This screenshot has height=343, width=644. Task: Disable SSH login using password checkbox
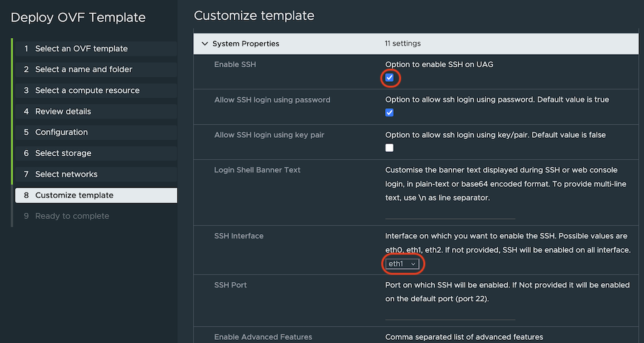389,113
